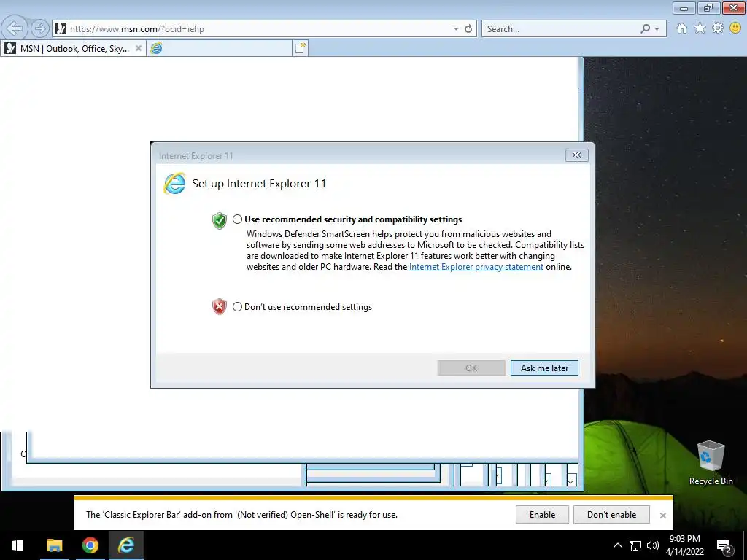Minimize the Internet Explorer window

[x=684, y=8]
